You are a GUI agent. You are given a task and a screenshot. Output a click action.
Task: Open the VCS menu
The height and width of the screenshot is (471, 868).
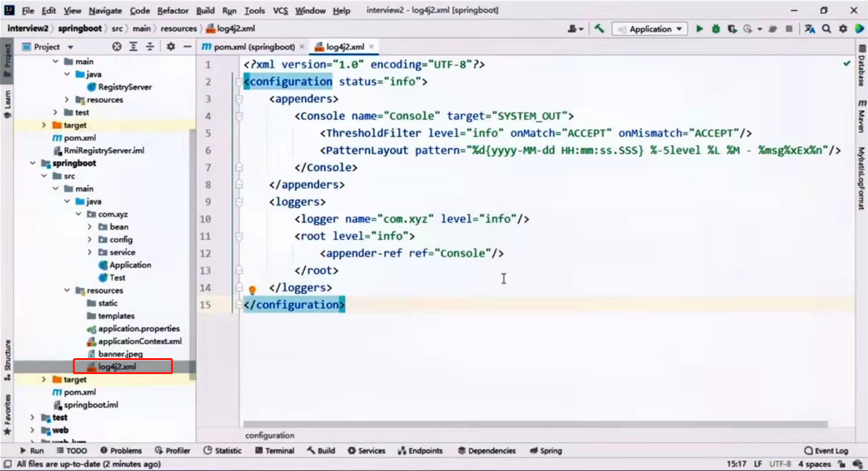point(280,11)
